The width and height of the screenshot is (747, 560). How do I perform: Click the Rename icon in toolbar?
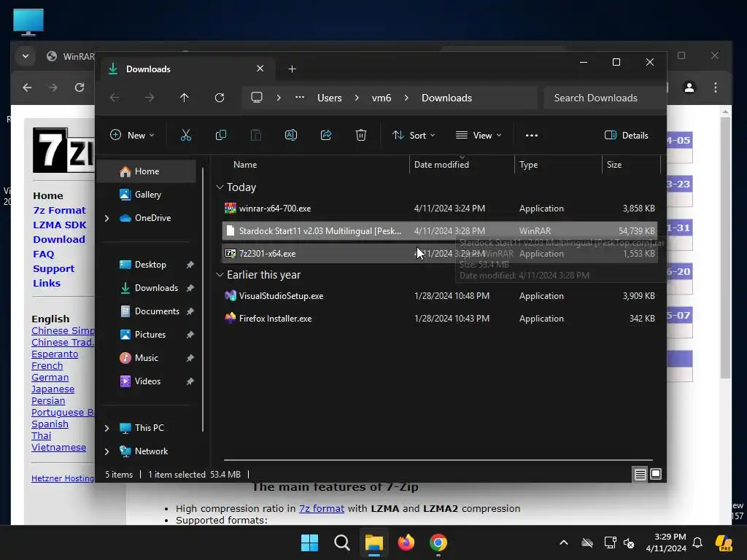(291, 135)
